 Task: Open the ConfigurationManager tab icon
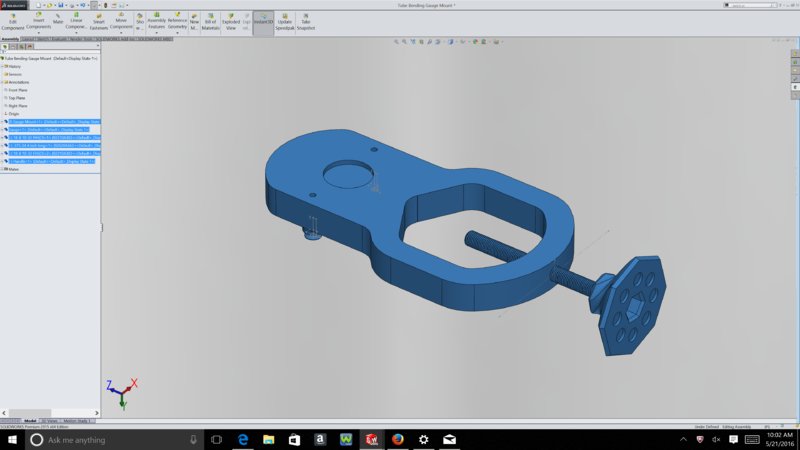[21, 46]
